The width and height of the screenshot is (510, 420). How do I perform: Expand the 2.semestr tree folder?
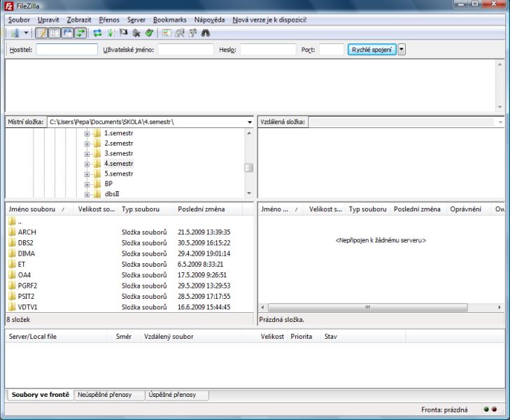[x=87, y=143]
